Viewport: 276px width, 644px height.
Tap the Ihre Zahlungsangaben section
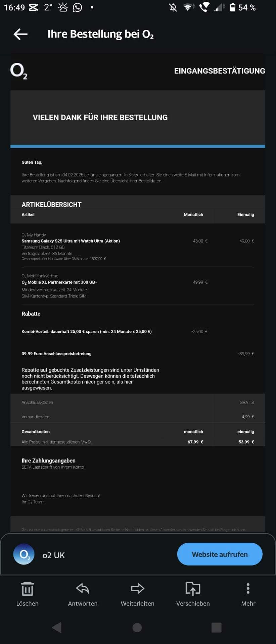(x=48, y=461)
